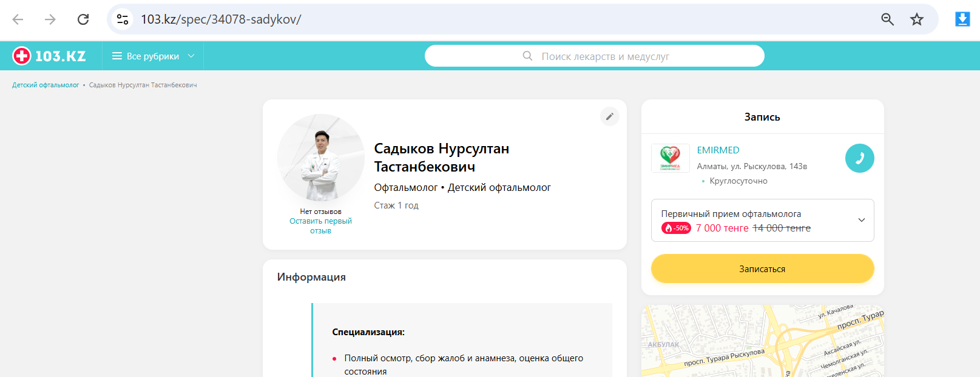Viewport: 980px width, 377px height.
Task: Click the Нет отзывов label
Action: (x=320, y=212)
